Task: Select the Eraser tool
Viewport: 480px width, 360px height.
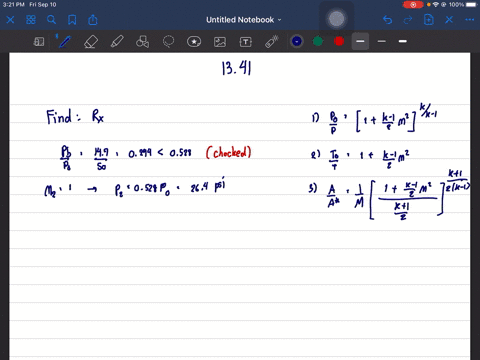Action: [91, 42]
